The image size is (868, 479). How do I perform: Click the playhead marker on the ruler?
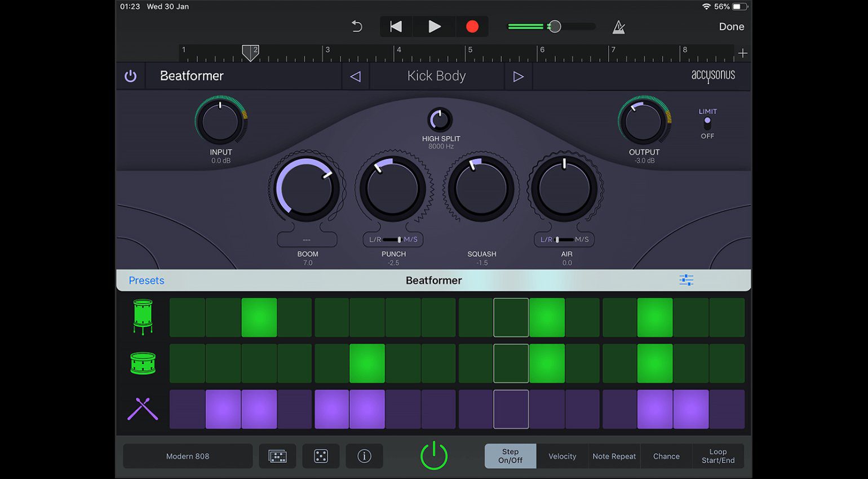(x=250, y=53)
